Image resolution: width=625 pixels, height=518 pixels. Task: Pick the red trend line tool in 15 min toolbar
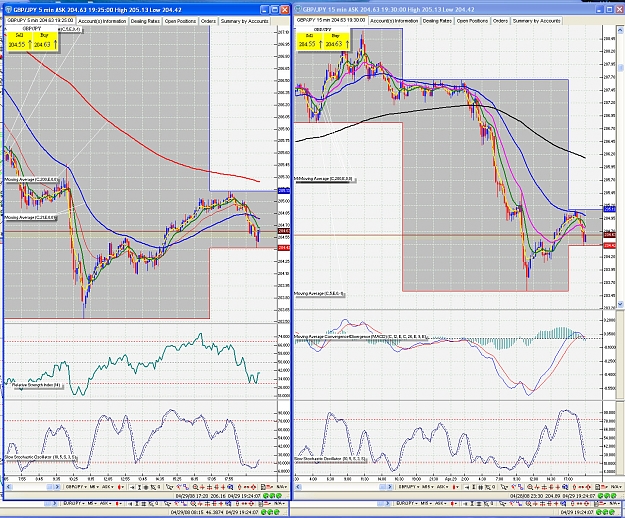coord(513,487)
